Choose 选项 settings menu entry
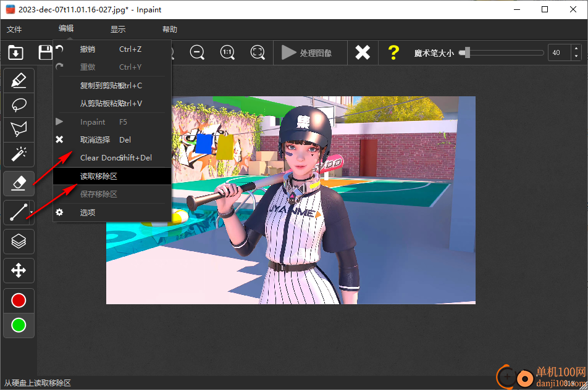588x390 pixels. (x=112, y=212)
